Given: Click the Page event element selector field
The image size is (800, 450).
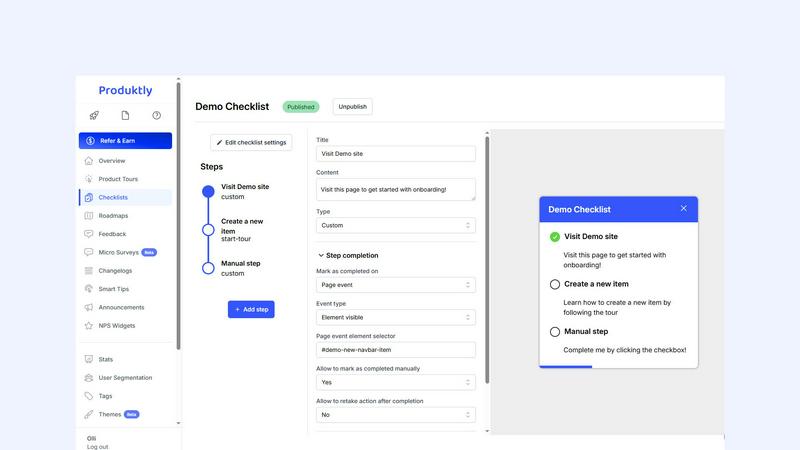Looking at the screenshot, I should [396, 350].
